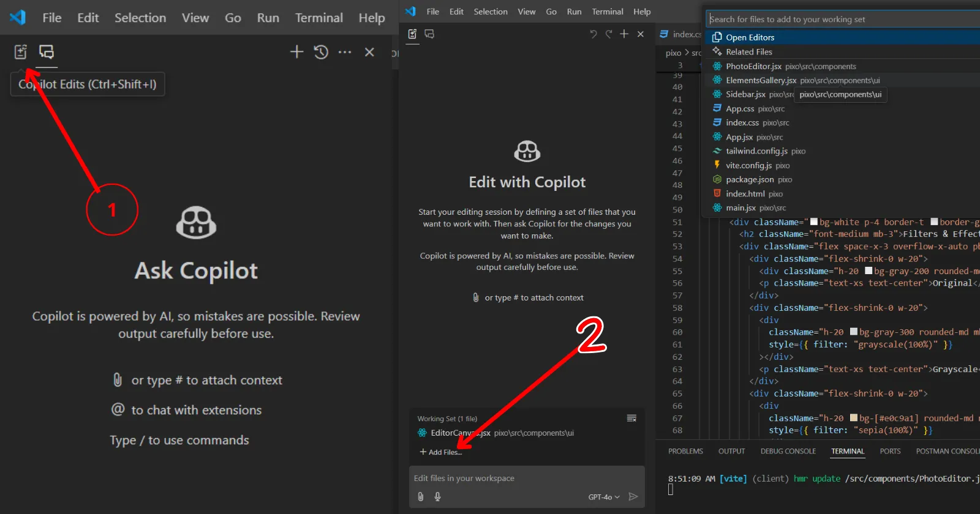Screen dimensions: 980x514
Task: Click the HTML5 icon beside index.html
Action: click(717, 193)
